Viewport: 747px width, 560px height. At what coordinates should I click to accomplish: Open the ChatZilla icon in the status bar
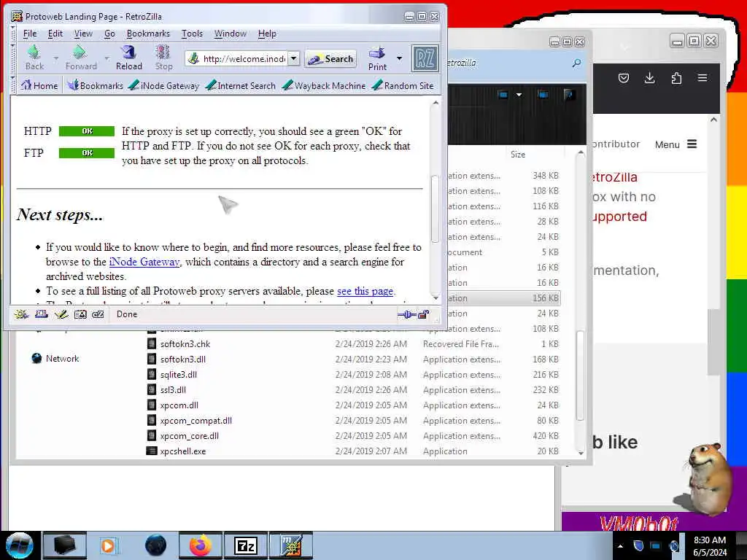click(x=98, y=314)
